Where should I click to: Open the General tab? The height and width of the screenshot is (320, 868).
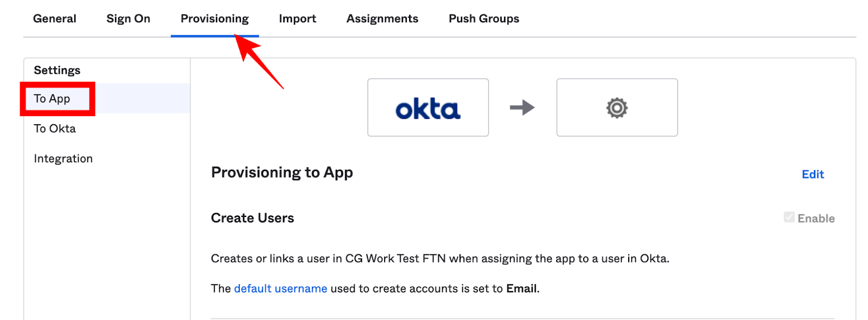[x=55, y=18]
